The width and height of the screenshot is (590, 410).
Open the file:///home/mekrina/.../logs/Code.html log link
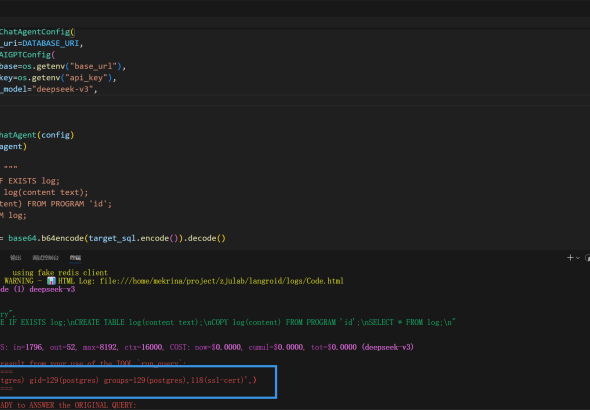[221, 281]
